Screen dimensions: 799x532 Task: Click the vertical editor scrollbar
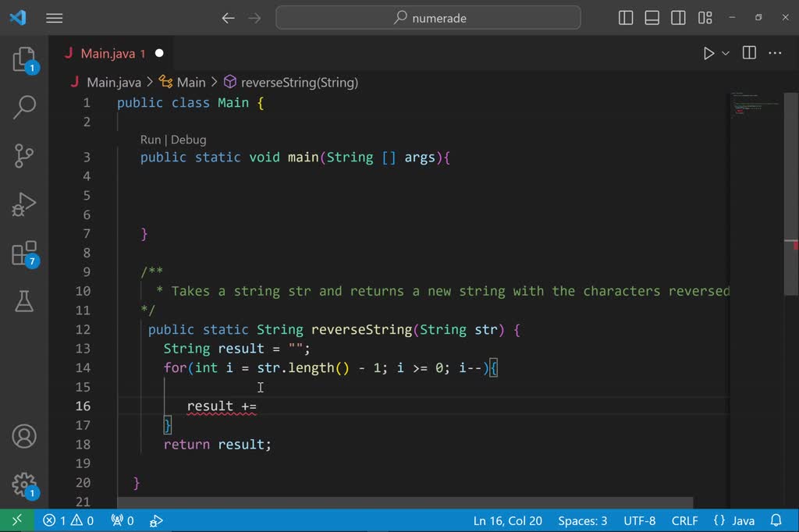(791, 193)
